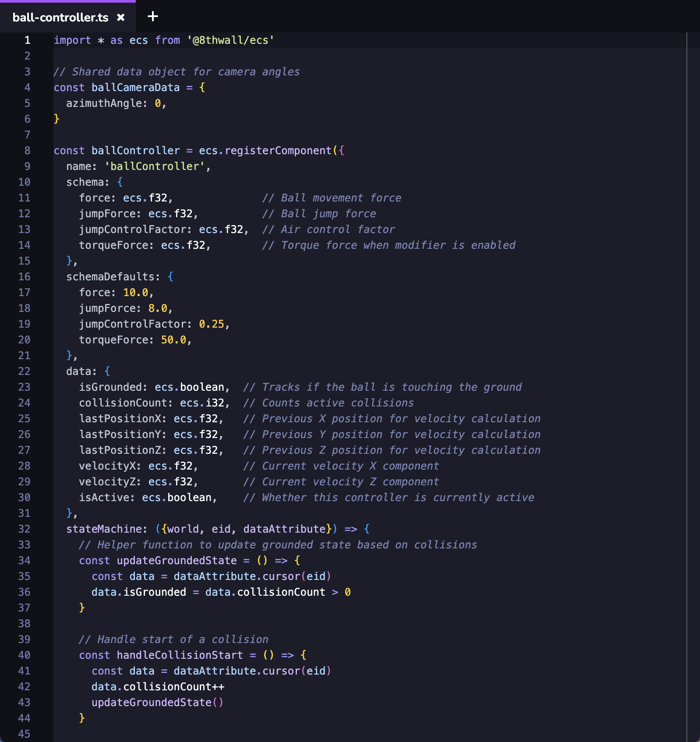Click the schemaDefaults property key

click(113, 277)
